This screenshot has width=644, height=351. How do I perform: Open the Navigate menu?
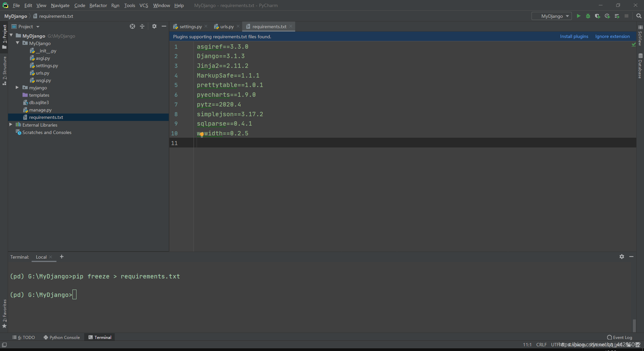point(60,5)
